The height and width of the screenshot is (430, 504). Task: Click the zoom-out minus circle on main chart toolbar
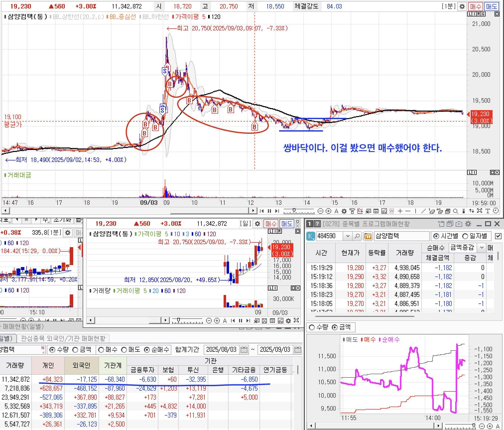pyautogui.click(x=321, y=211)
